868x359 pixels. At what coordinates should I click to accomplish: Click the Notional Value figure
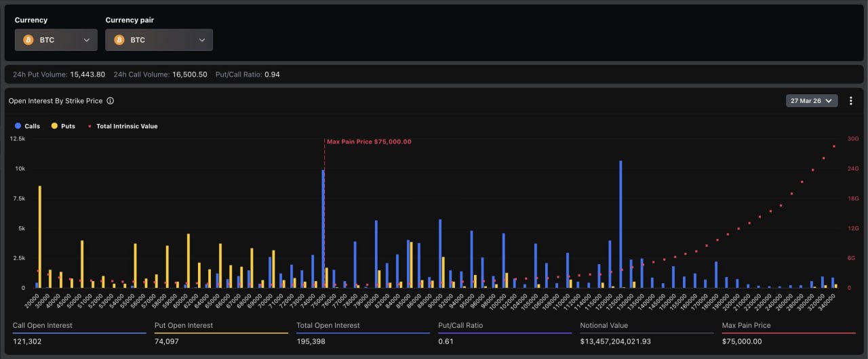pos(615,341)
